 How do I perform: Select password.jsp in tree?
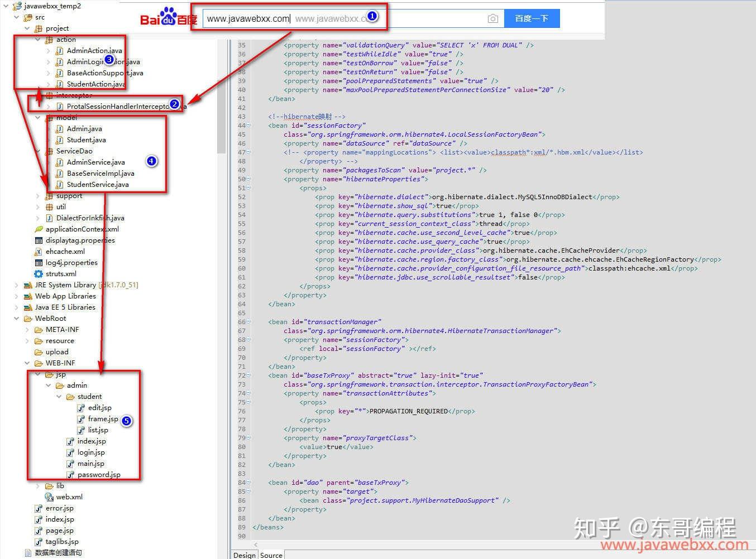(99, 475)
